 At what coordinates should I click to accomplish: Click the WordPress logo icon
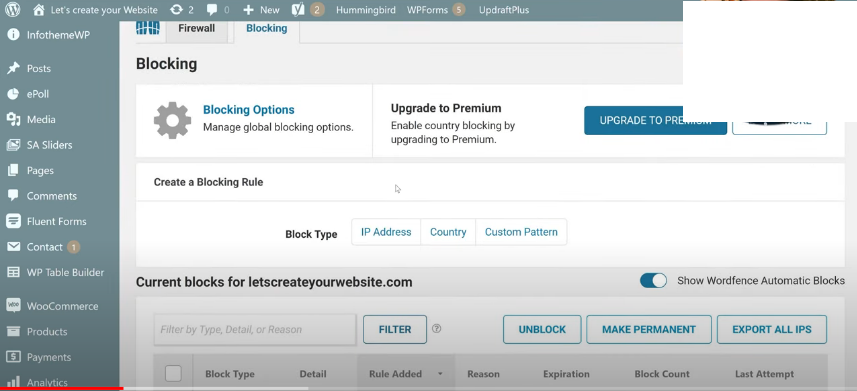(x=13, y=10)
